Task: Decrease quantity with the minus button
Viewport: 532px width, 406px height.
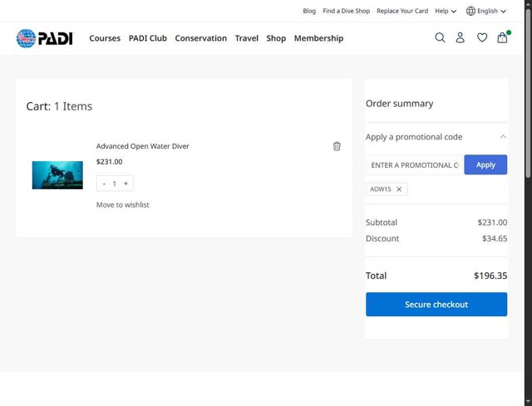Action: (x=104, y=183)
